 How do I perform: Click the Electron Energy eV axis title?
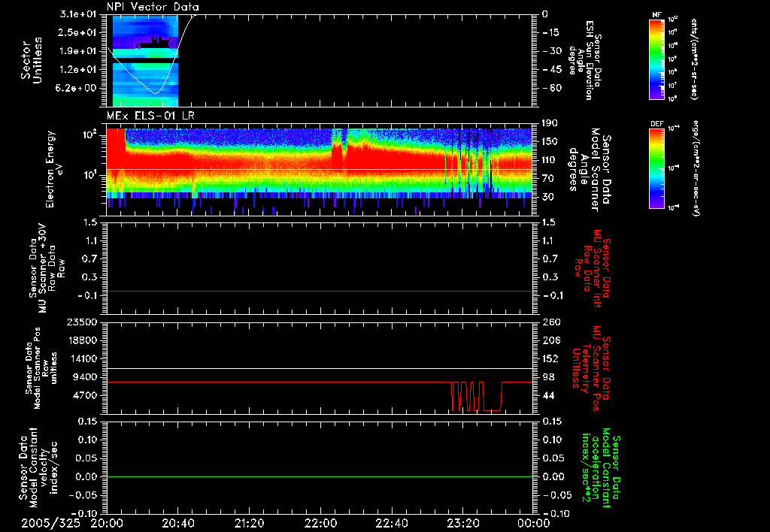tap(54, 169)
